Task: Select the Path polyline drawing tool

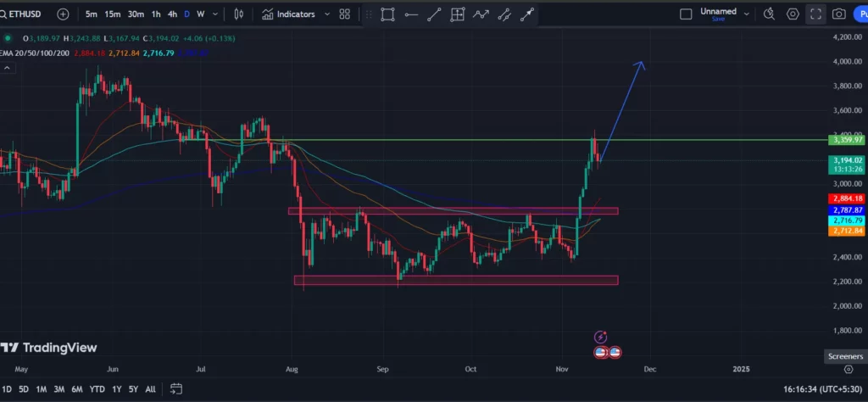Action: pyautogui.click(x=481, y=14)
